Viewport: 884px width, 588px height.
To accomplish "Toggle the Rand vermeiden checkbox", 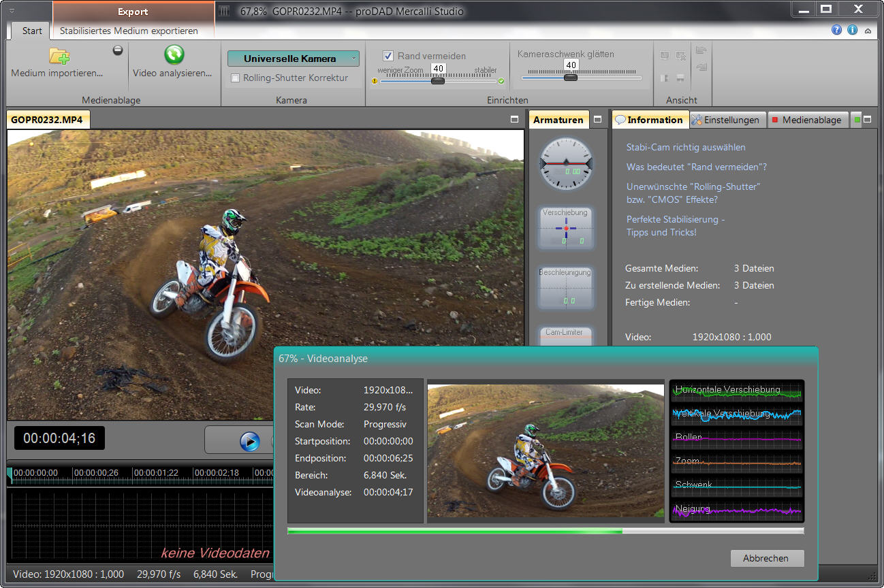I will coord(388,56).
